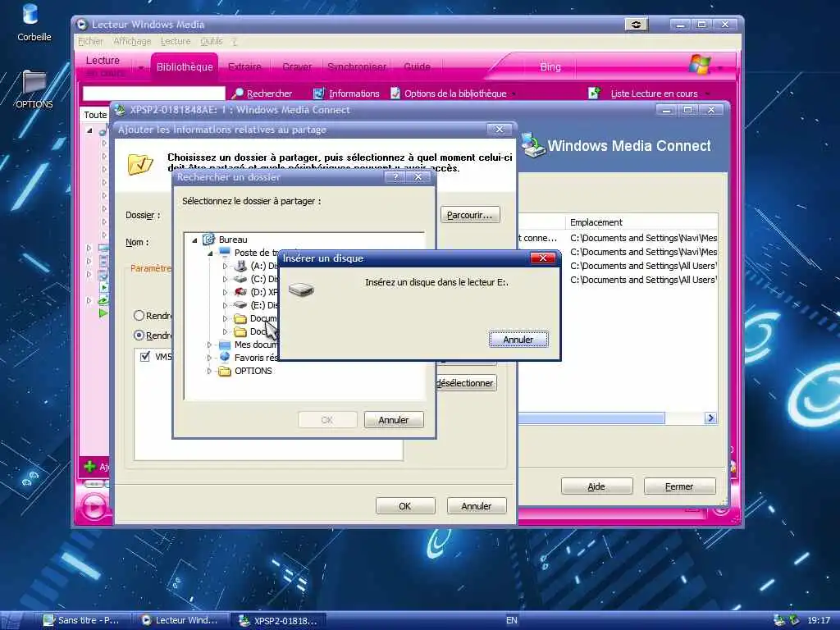Select the OPTIONS folder on the desktop

click(34, 89)
